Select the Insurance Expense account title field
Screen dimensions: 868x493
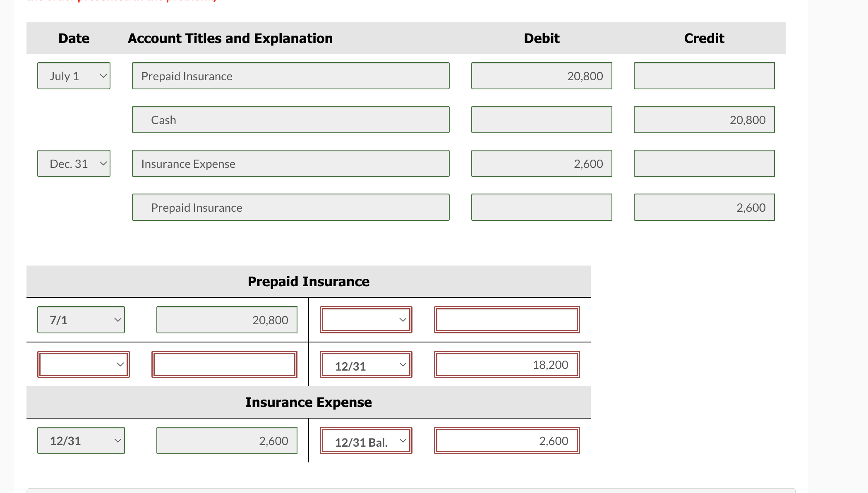tap(290, 163)
